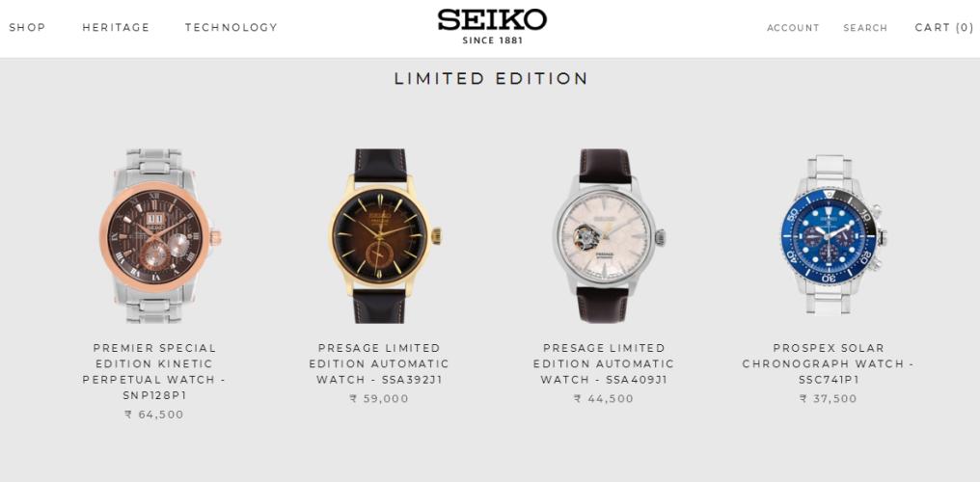This screenshot has height=482, width=980.
Task: Select the silver Presage open-heart watch image
Action: [x=610, y=236]
